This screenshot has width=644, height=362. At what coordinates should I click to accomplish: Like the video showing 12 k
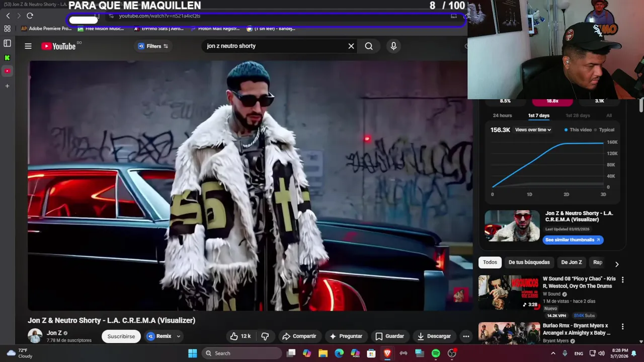pyautogui.click(x=240, y=336)
